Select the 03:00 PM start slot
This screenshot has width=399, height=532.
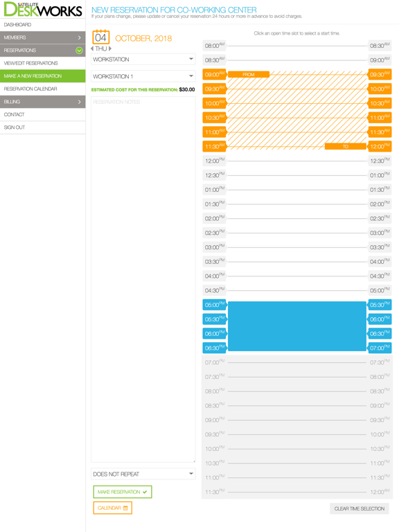point(215,247)
